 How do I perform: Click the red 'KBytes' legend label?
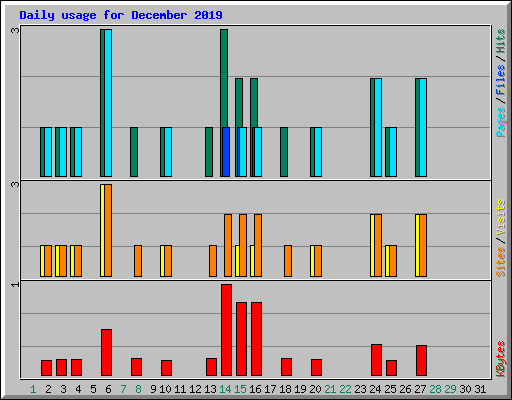pos(501,359)
